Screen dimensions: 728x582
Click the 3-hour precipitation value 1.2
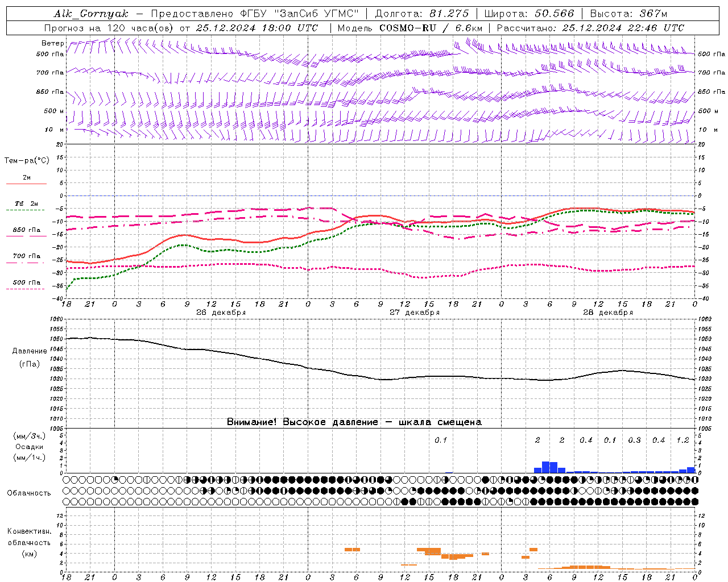tap(682, 440)
